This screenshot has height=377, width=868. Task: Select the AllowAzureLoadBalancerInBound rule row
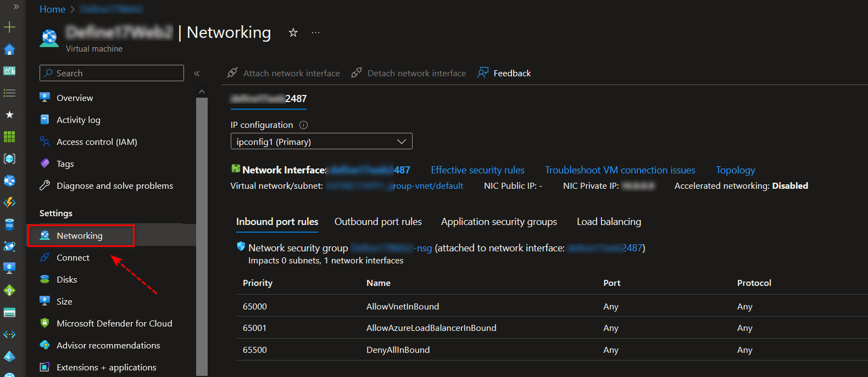552,328
